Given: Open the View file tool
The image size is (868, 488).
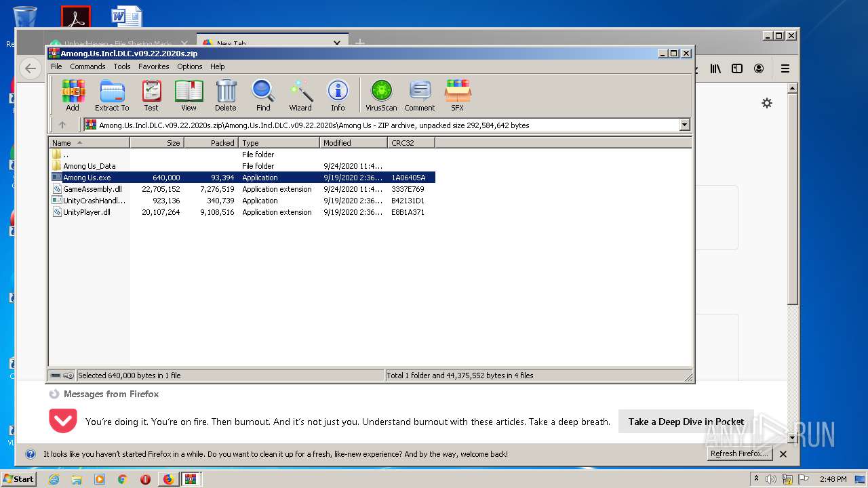Looking at the screenshot, I should point(189,96).
